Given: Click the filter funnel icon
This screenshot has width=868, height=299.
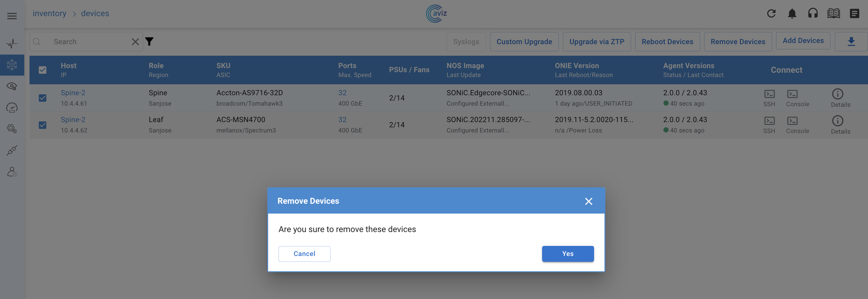Looking at the screenshot, I should pyautogui.click(x=149, y=42).
